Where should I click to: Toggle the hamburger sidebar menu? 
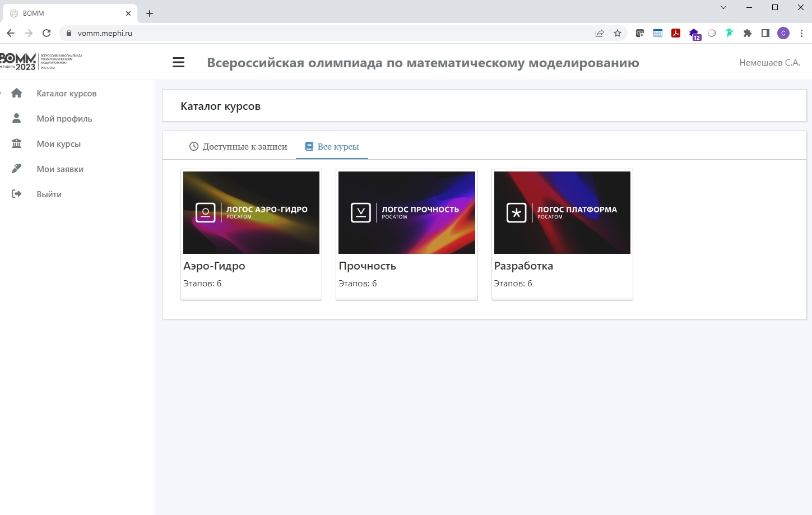pyautogui.click(x=178, y=63)
